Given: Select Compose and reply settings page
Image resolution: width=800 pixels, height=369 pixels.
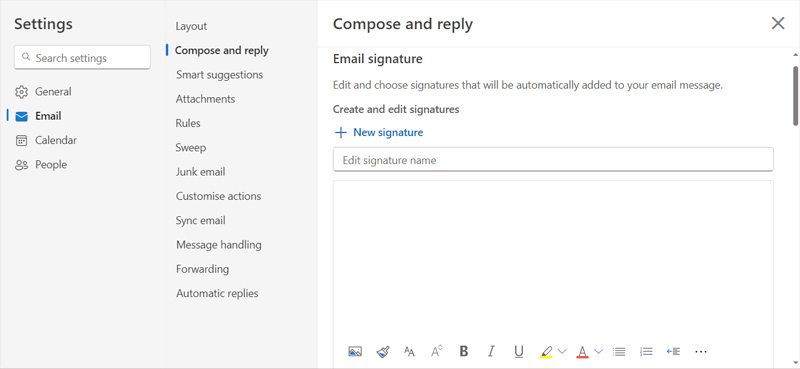Looking at the screenshot, I should pyautogui.click(x=221, y=51).
